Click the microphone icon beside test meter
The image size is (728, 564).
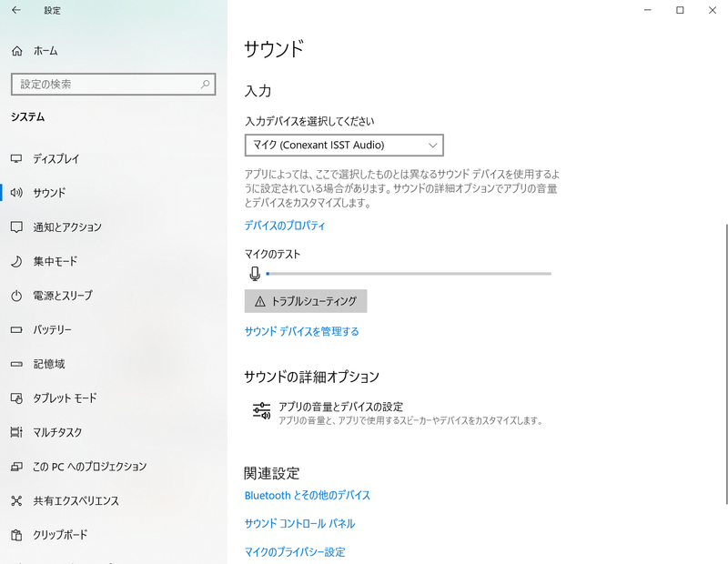[x=255, y=274]
